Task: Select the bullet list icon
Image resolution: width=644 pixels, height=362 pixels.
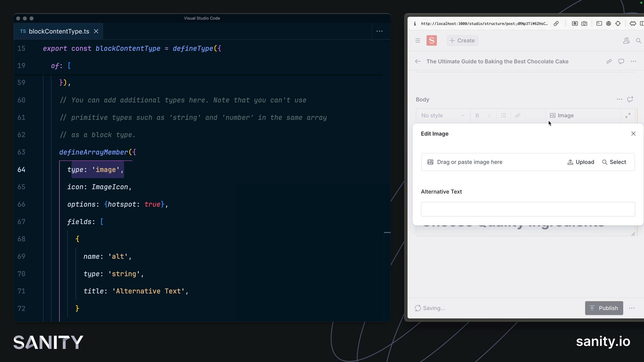Action: [x=503, y=115]
